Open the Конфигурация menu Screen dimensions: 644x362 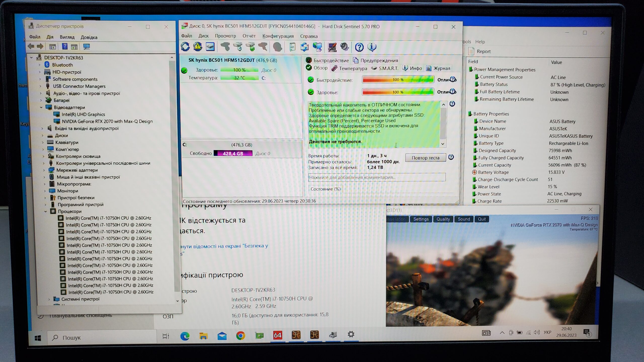(278, 36)
